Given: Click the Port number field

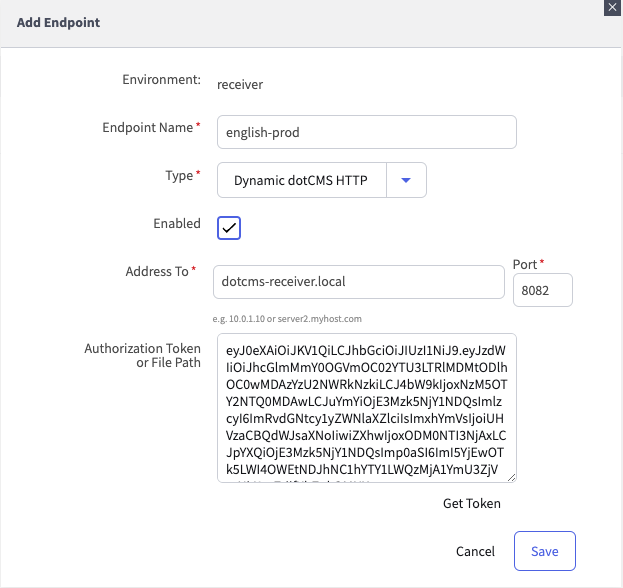Looking at the screenshot, I should (x=542, y=290).
